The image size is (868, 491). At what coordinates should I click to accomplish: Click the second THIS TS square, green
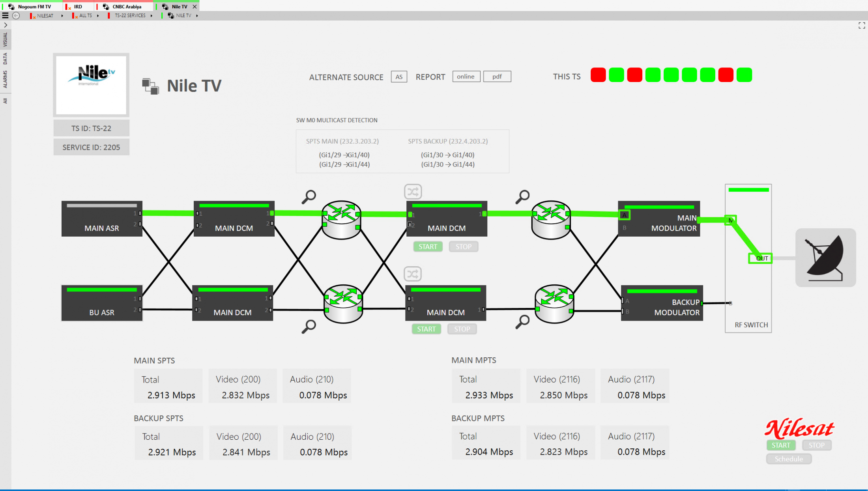click(616, 75)
